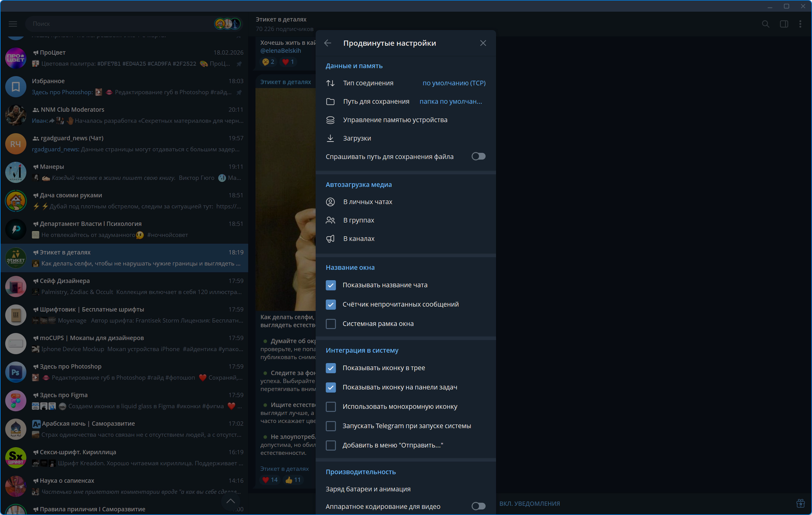This screenshot has height=515, width=812.
Task: Go back using the arrow in settings header
Action: coord(327,43)
